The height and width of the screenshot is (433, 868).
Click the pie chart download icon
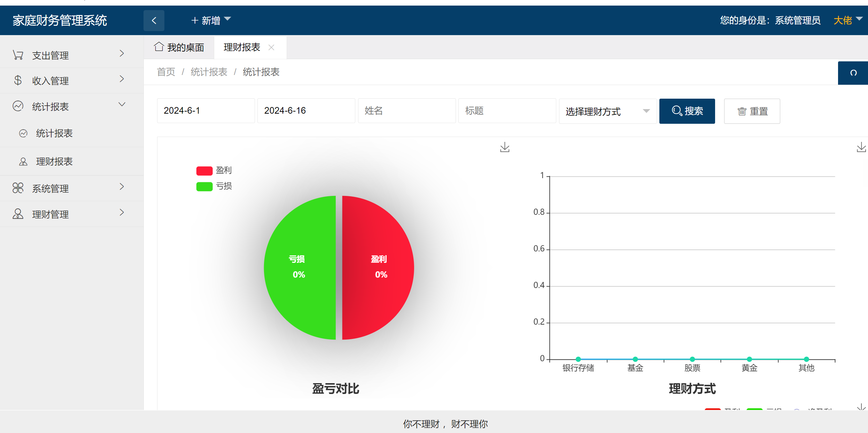click(x=505, y=147)
